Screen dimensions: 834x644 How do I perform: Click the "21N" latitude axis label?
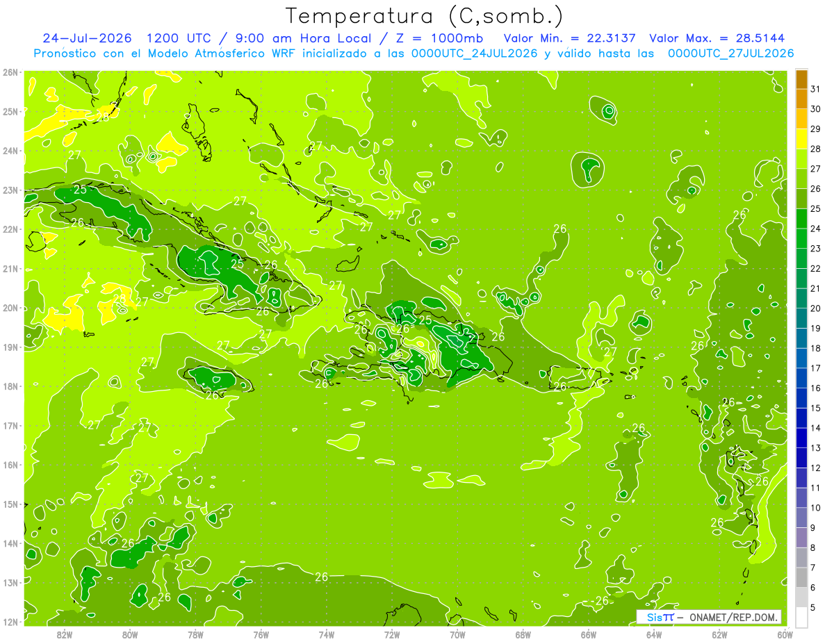[10, 269]
